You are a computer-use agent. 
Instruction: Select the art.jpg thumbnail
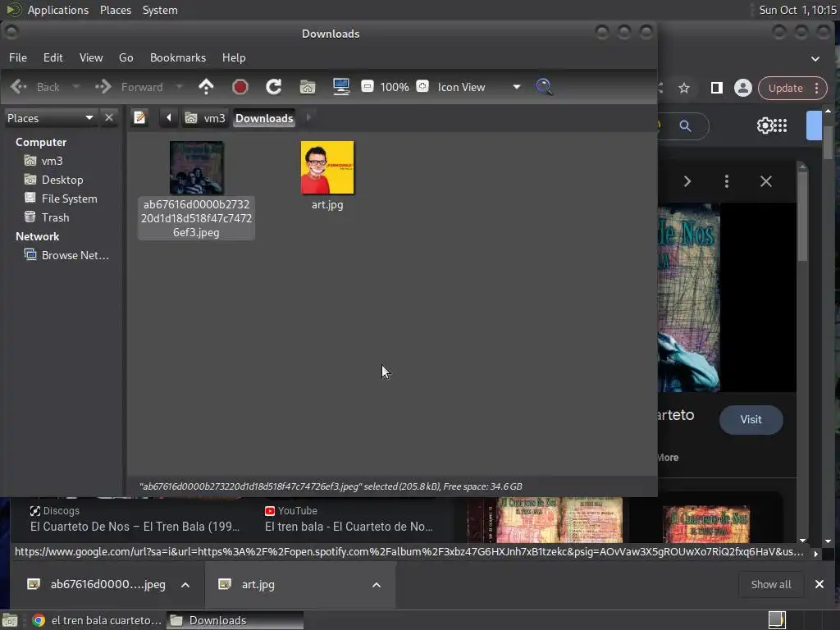(327, 167)
